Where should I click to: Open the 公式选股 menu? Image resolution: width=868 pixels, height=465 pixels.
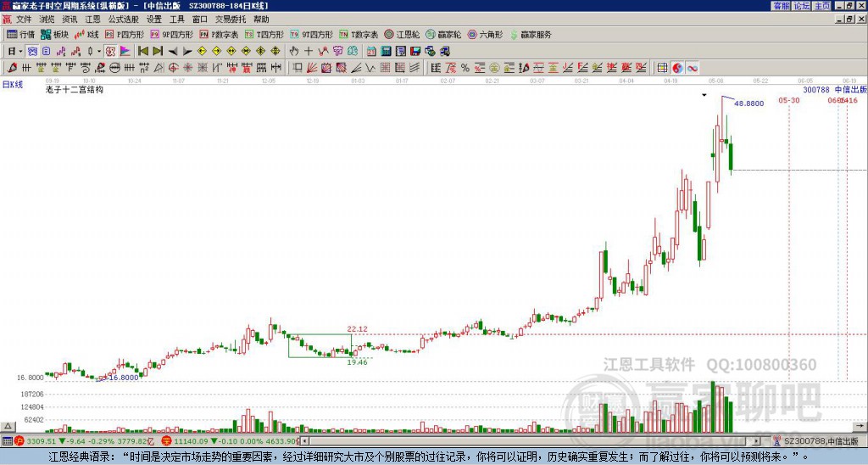(x=124, y=20)
